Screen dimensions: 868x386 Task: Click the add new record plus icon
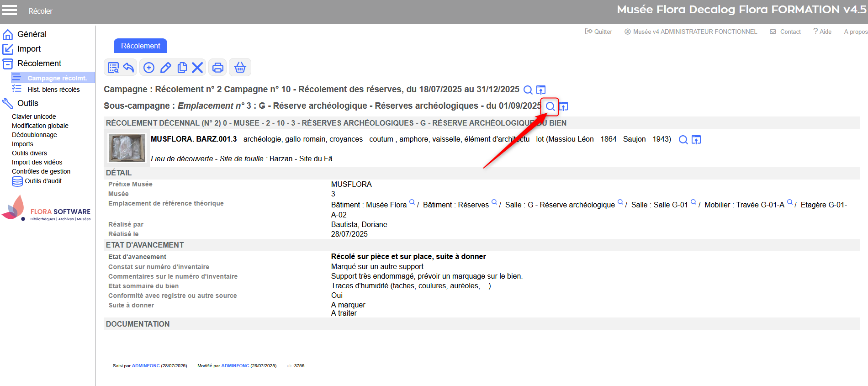tap(149, 68)
